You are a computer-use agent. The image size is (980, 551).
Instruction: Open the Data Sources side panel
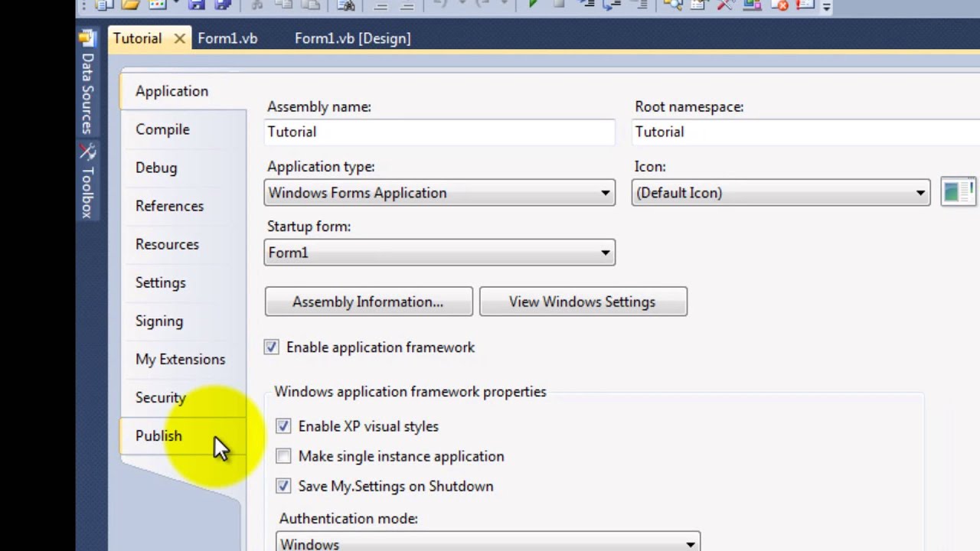pos(87,83)
